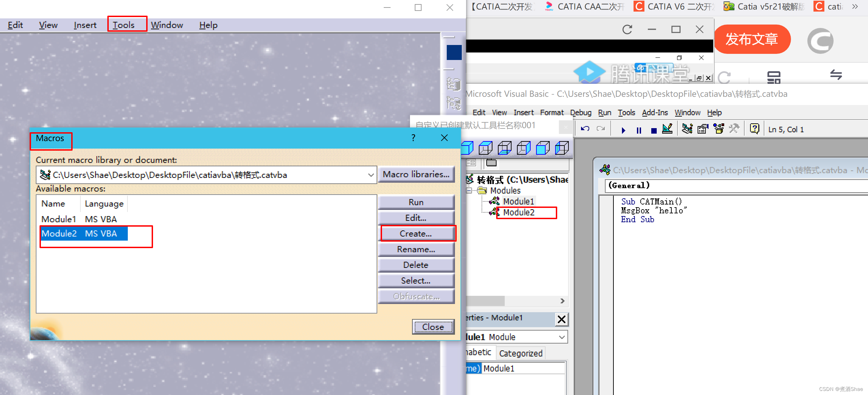This screenshot has height=395, width=868.
Task: Collapse the Modules folder tree node
Action: coord(470,190)
